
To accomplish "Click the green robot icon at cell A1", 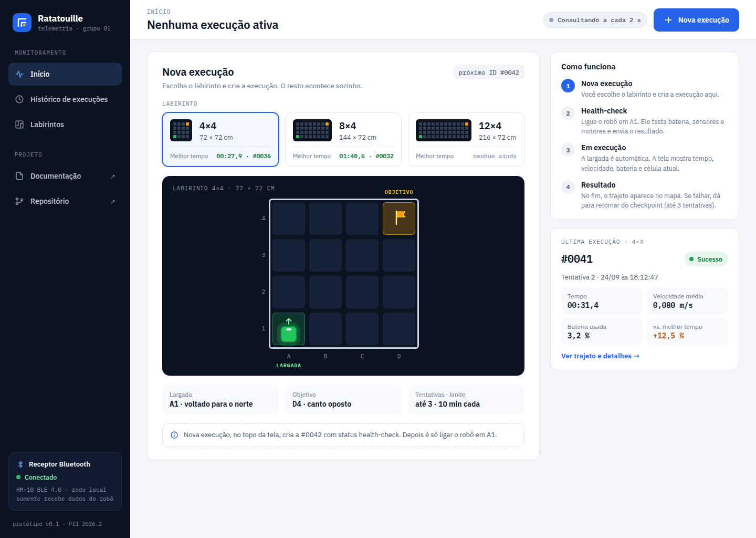I will tap(289, 329).
